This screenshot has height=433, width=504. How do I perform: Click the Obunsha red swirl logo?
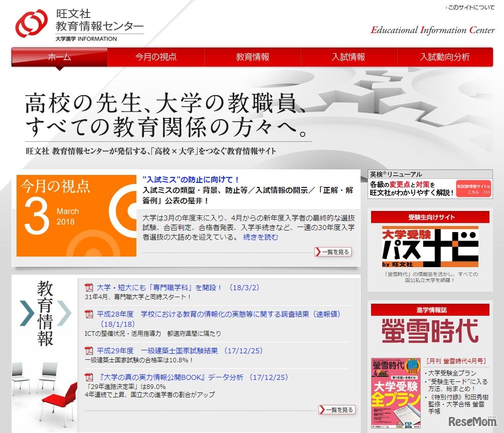point(31,24)
